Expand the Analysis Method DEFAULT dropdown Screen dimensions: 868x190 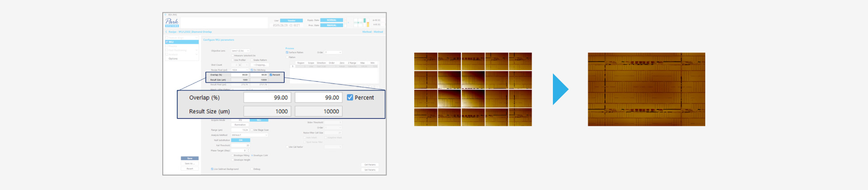coord(250,135)
